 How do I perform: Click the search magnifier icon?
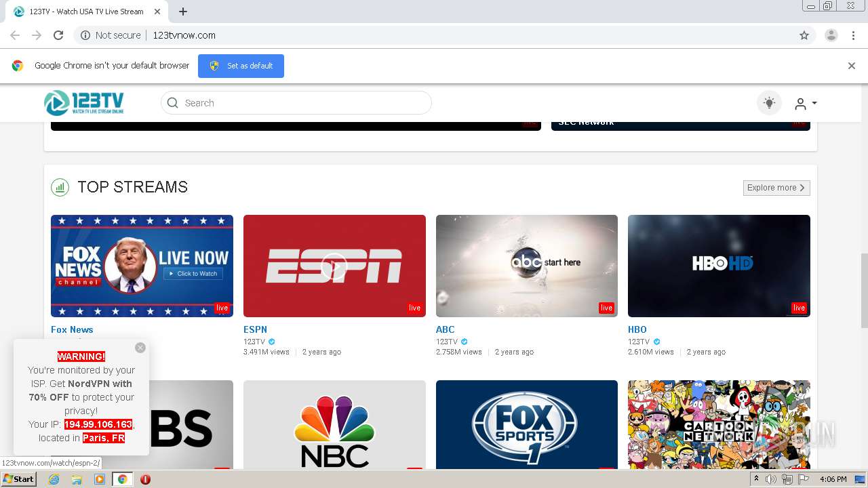pyautogui.click(x=172, y=103)
